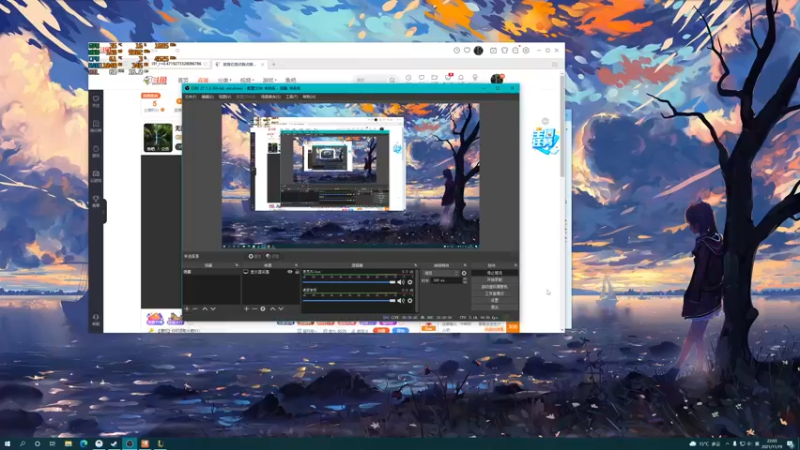Toggle the lock on the display capture source

click(296, 272)
